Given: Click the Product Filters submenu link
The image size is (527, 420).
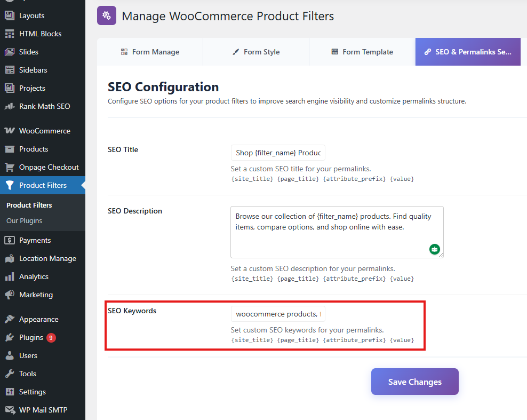Looking at the screenshot, I should tap(29, 205).
